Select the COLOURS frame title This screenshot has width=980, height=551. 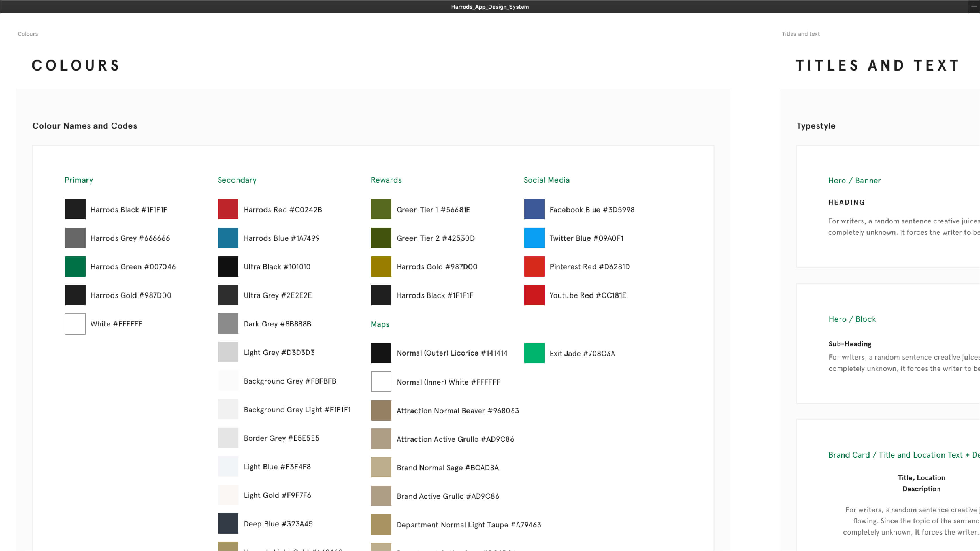tap(75, 65)
